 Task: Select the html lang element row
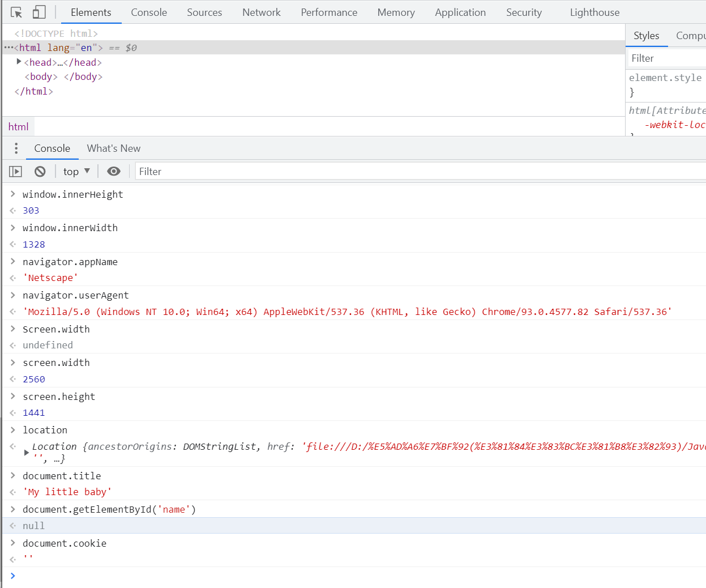pos(314,48)
